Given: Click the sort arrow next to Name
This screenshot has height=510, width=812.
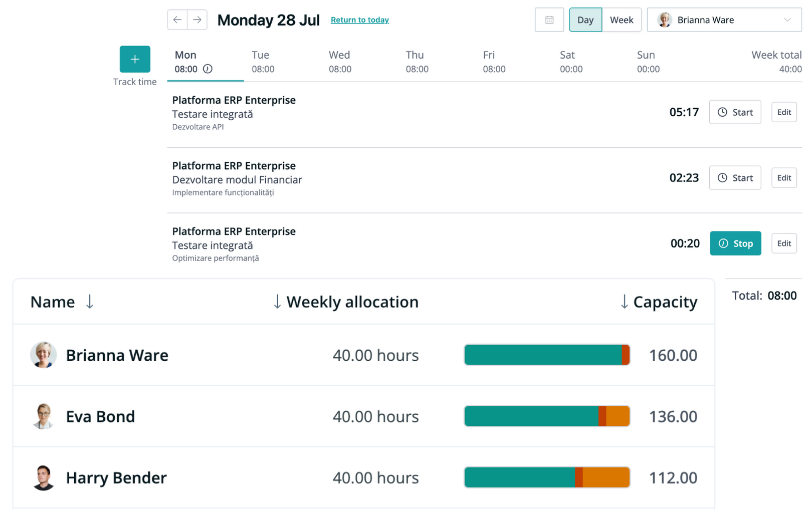Looking at the screenshot, I should (x=90, y=302).
